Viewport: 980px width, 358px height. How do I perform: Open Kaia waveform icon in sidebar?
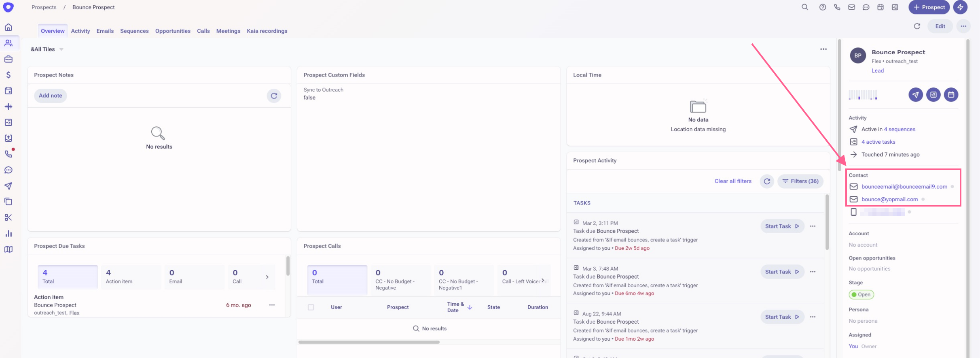click(8, 107)
